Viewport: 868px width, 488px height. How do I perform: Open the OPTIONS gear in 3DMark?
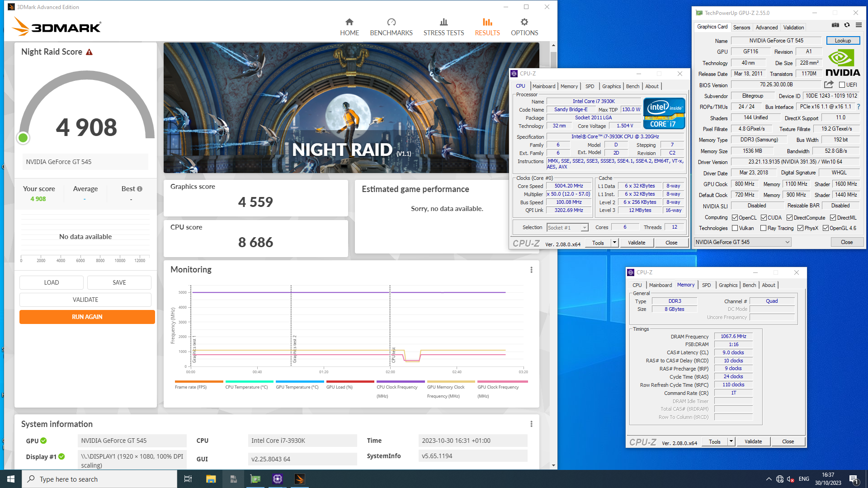[x=524, y=27]
